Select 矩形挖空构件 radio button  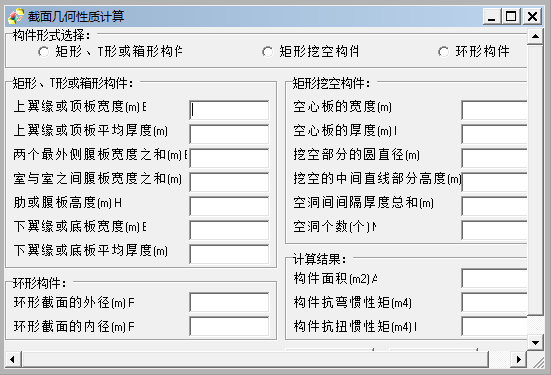pos(267,52)
